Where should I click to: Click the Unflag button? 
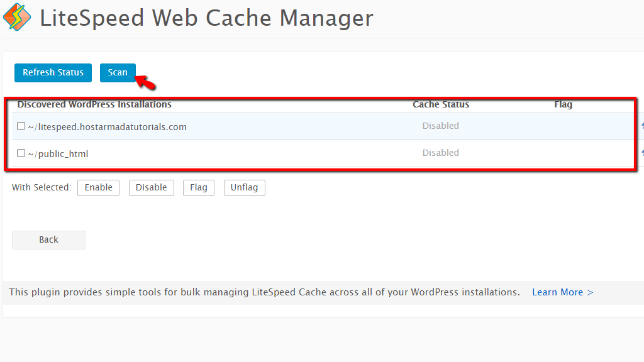click(245, 187)
